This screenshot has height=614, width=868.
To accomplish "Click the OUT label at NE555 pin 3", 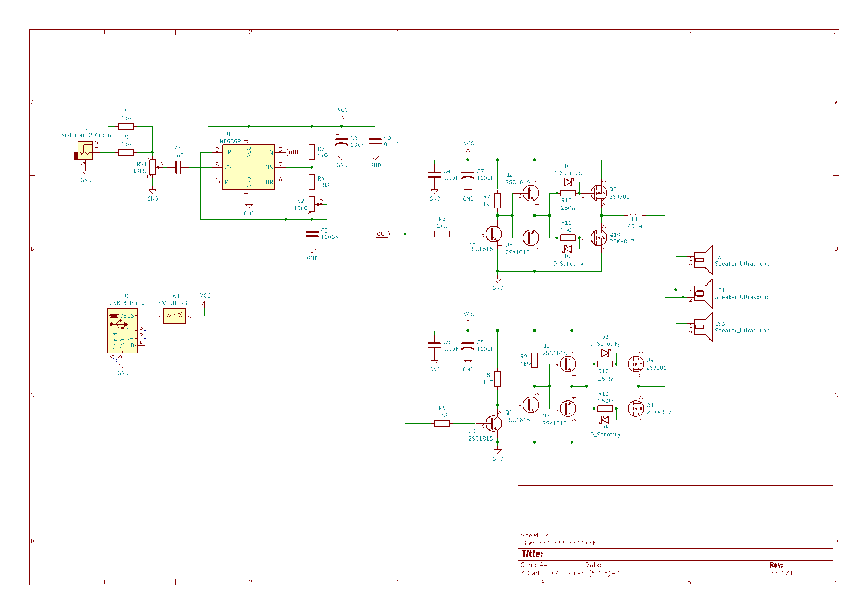I will 294,152.
